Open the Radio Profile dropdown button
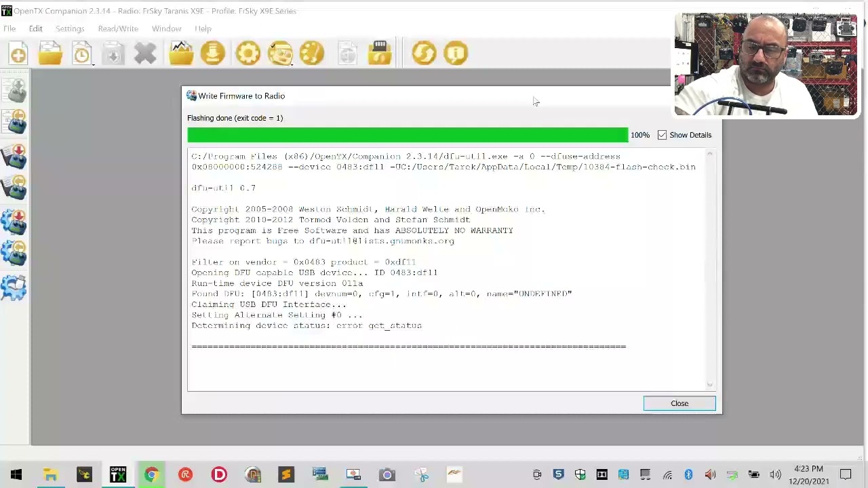Viewport: 868px width, 488px height. pos(281,54)
